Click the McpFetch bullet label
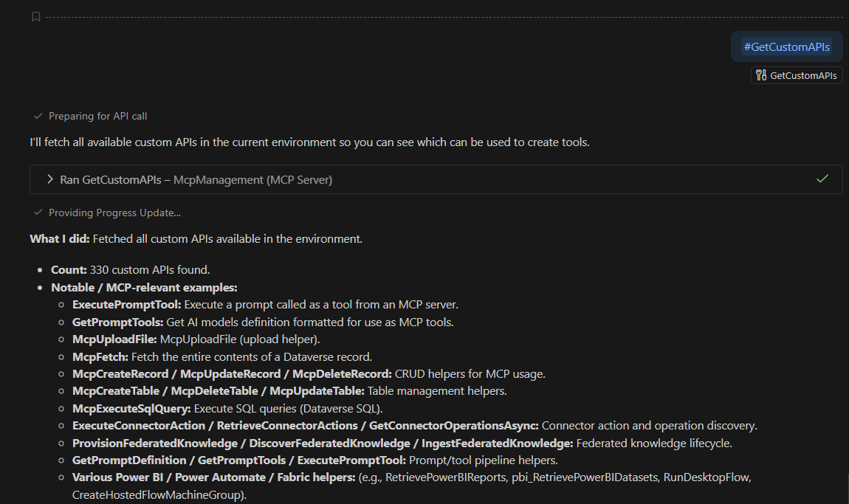Viewport: 849px width, 504px height. 100,356
